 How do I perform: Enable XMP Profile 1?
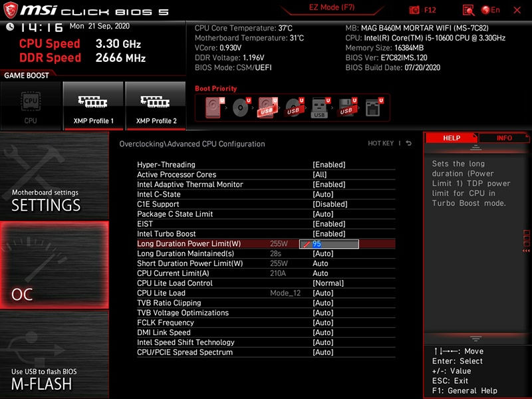tap(93, 106)
